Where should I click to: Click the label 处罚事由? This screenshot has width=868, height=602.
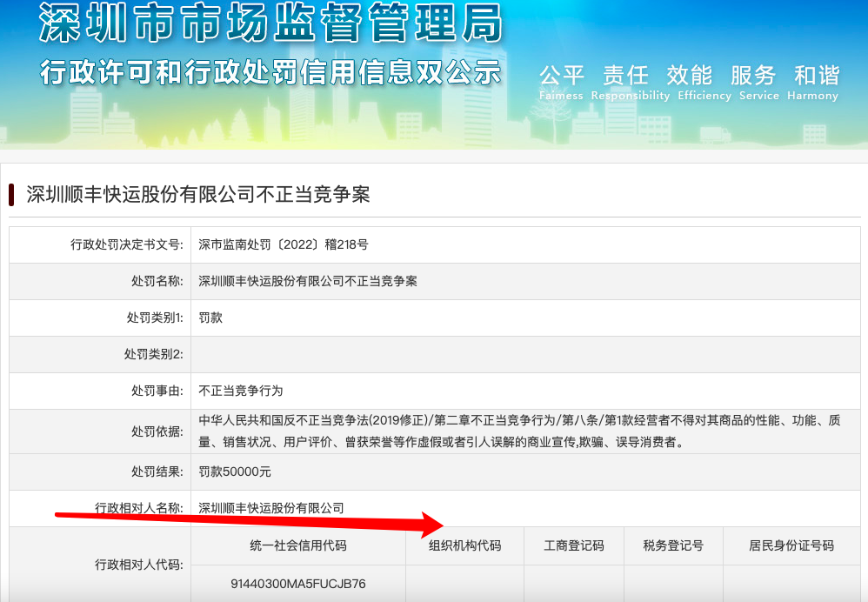coord(157,391)
